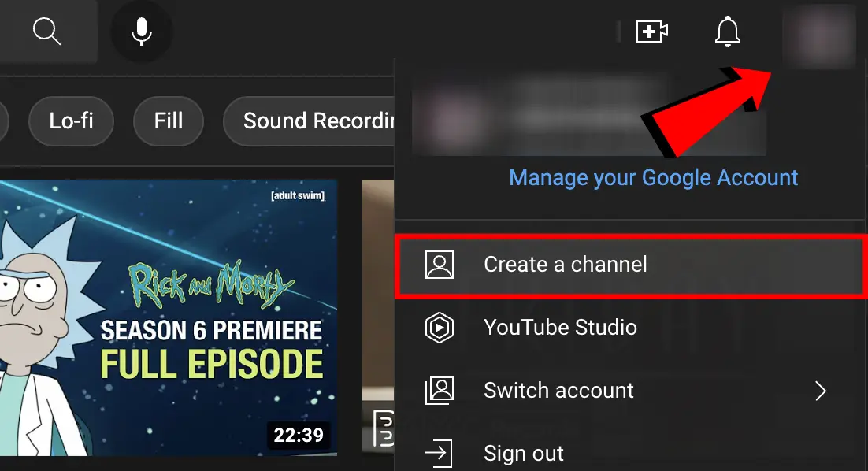Start voice search with the microphone

[x=142, y=32]
